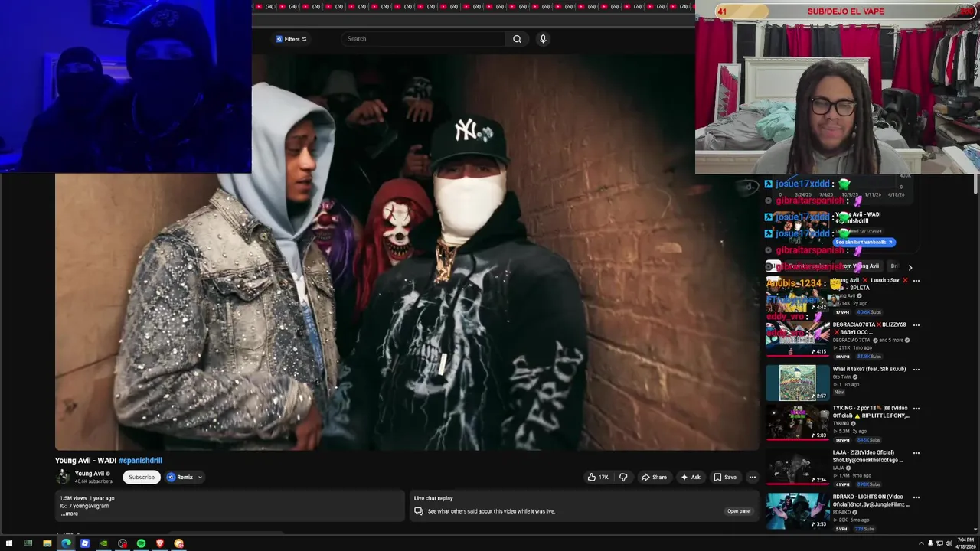Save the video to a playlist
Viewport: 980px width, 551px height.
724,478
